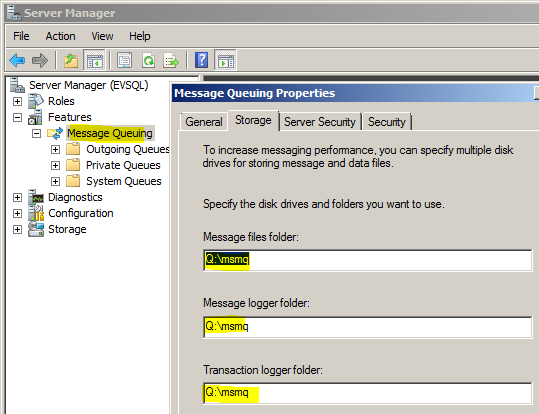Open the Properties toolbar icon
539x414 pixels.
pyautogui.click(x=124, y=61)
